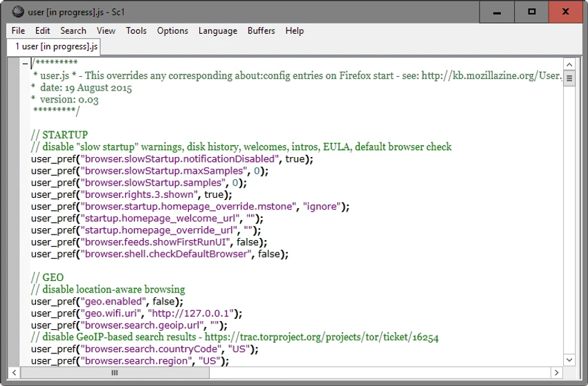Click the horizontal scrollbar thumb

coord(115,372)
